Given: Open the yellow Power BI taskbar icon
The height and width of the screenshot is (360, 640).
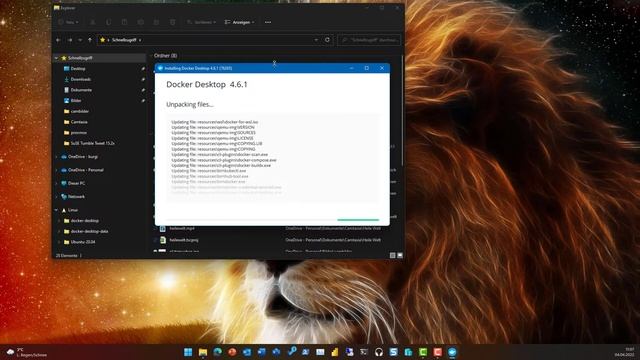Looking at the screenshot, I should [x=335, y=352].
